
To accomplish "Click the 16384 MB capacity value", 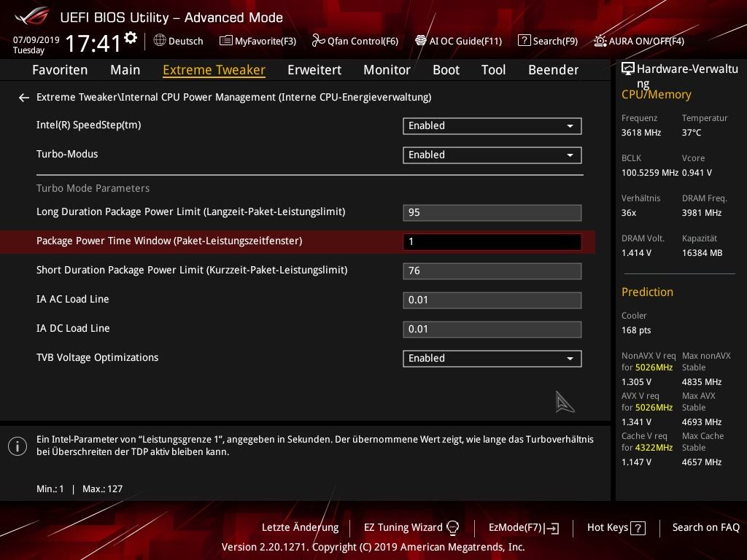I will point(703,253).
